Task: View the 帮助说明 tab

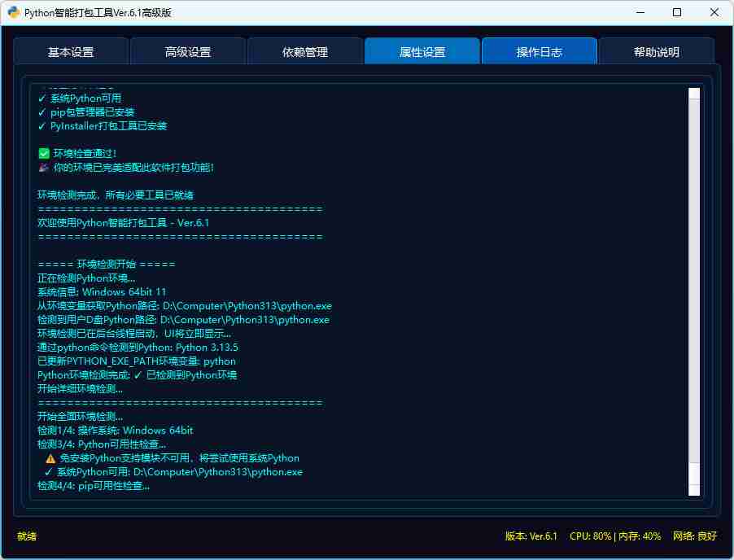Action: point(656,51)
